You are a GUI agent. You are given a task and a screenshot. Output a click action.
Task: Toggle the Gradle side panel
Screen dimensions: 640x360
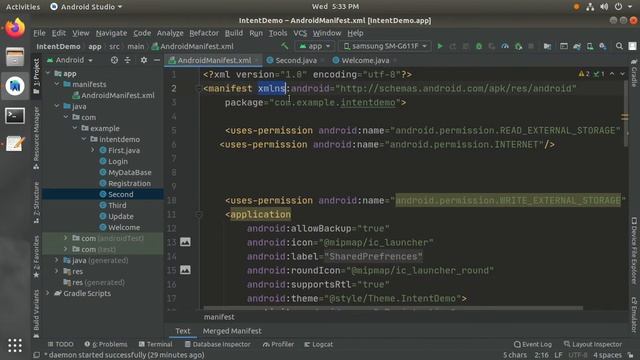(634, 73)
